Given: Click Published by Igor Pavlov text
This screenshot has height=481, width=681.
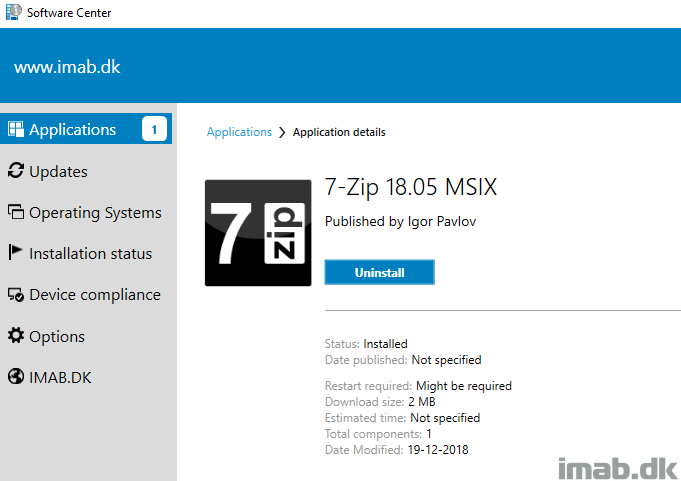Looking at the screenshot, I should [400, 221].
